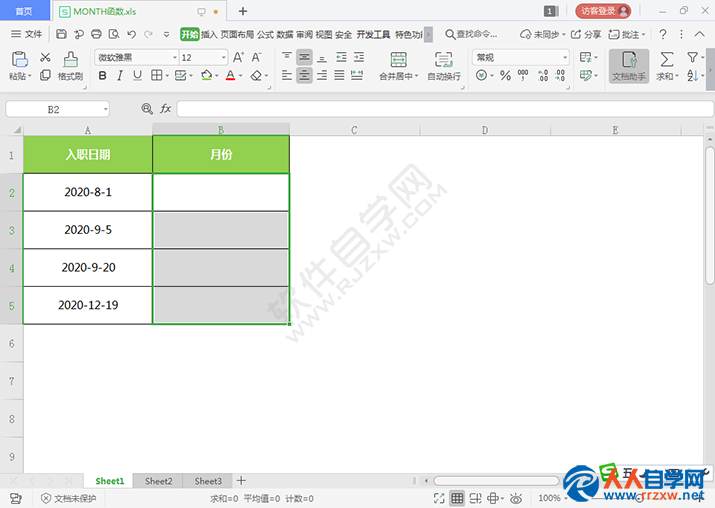Increase indent icon in alignment group
The image size is (715, 508).
(x=359, y=57)
